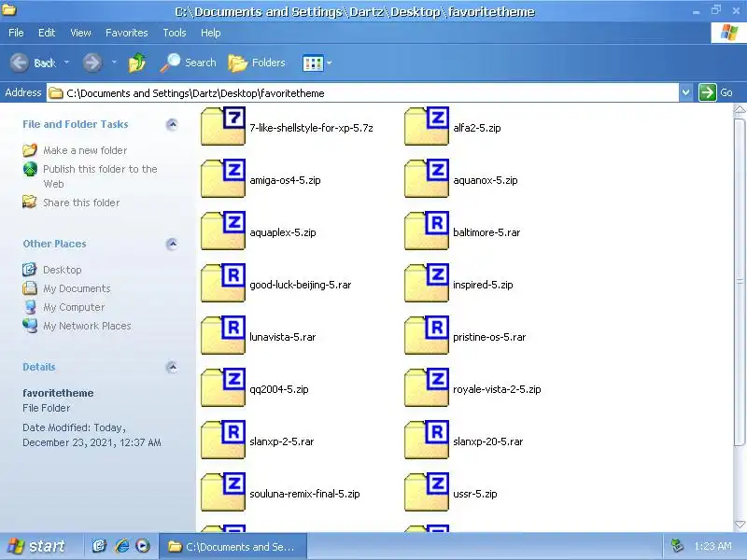
Task: Click the Windows Start button
Action: tap(36, 546)
